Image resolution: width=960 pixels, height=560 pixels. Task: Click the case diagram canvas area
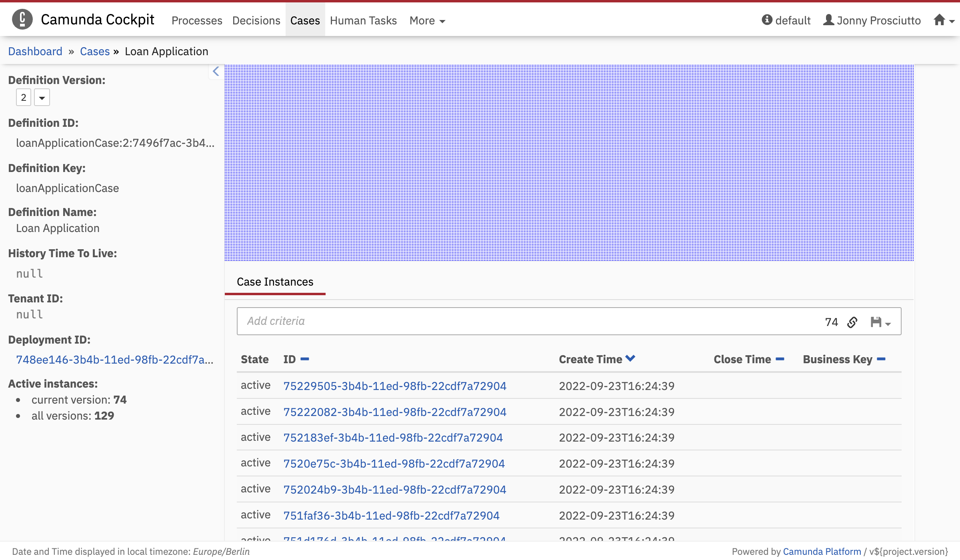pyautogui.click(x=569, y=163)
